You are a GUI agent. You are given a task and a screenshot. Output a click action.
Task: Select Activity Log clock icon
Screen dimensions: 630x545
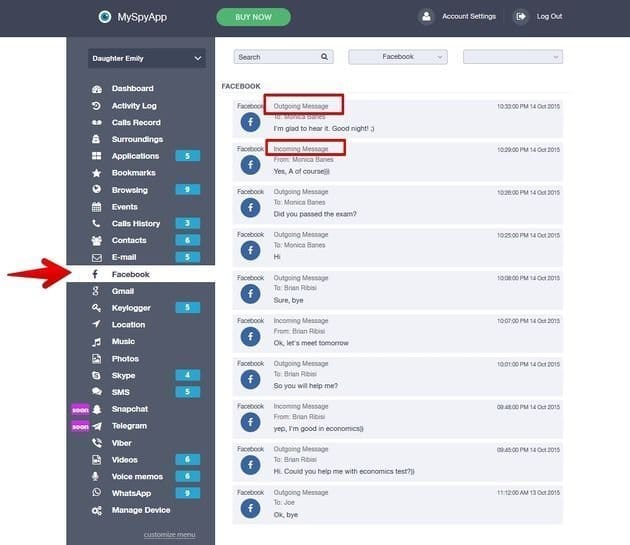pos(96,106)
